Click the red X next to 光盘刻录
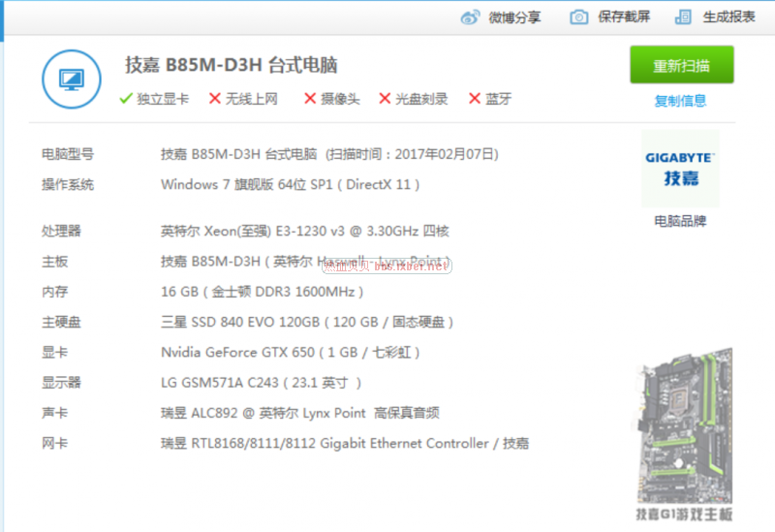The width and height of the screenshot is (775, 532). point(385,99)
